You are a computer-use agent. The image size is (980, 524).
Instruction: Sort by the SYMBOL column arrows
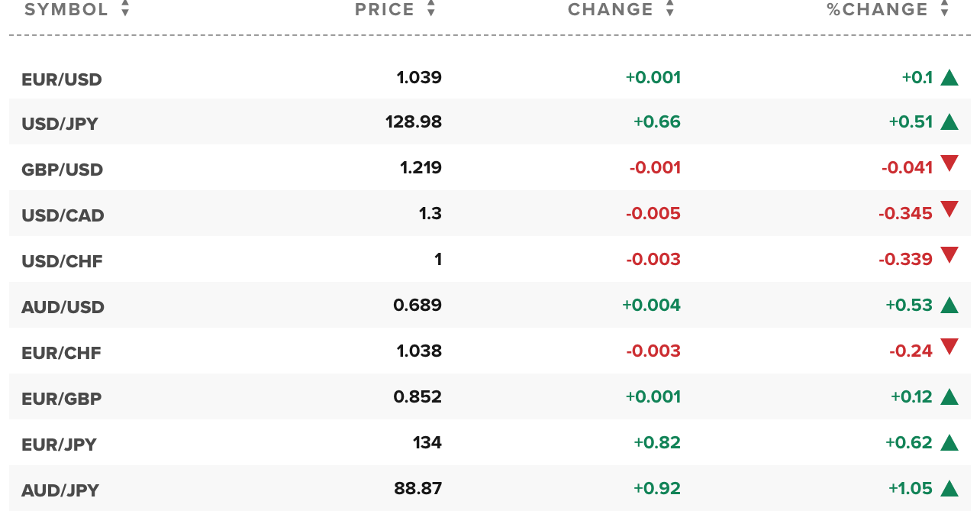point(125,9)
